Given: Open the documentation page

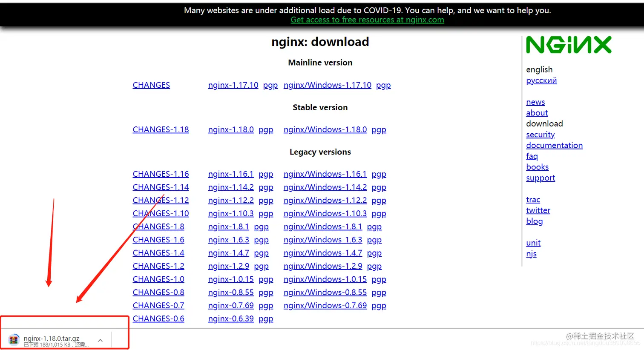Looking at the screenshot, I should click(555, 146).
